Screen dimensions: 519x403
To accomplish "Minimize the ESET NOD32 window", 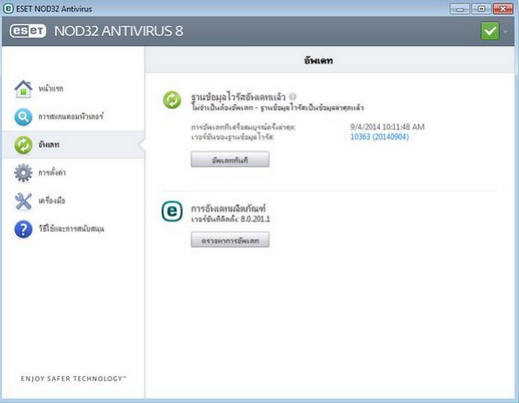I will (460, 9).
